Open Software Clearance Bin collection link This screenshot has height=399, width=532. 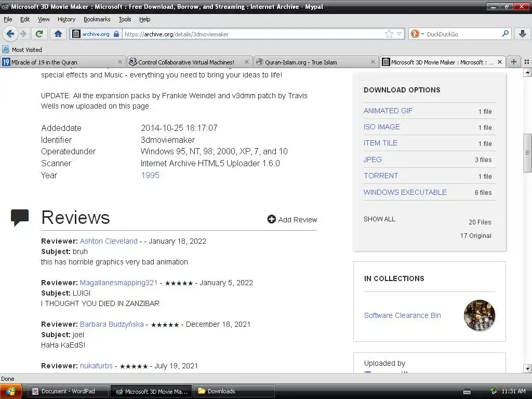[x=403, y=315]
